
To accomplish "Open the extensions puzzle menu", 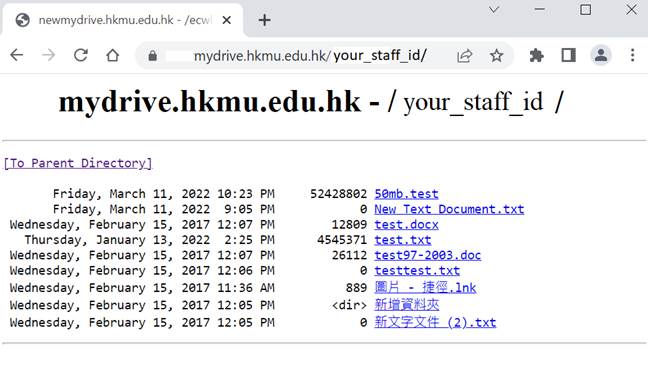I will [536, 55].
